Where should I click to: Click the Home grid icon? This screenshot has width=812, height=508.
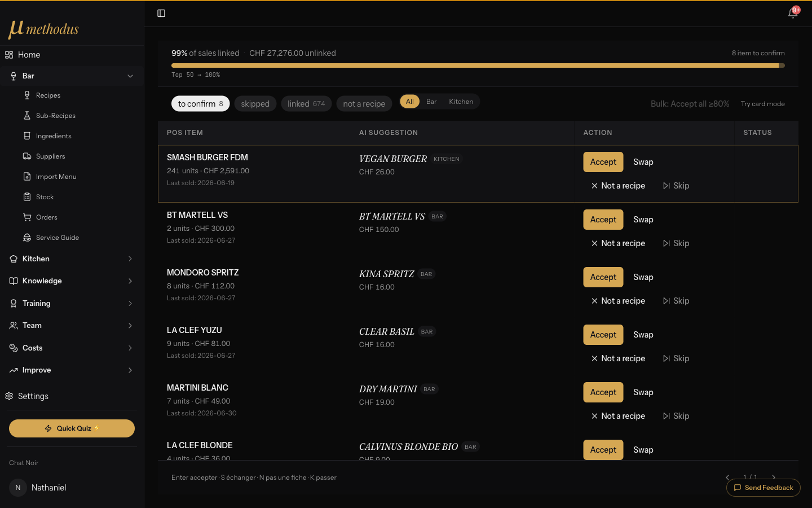pyautogui.click(x=9, y=55)
